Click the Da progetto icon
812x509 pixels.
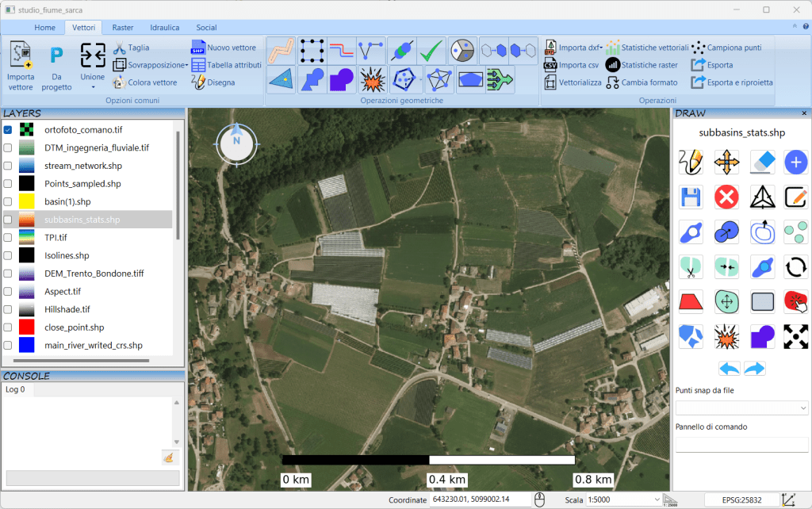56,55
